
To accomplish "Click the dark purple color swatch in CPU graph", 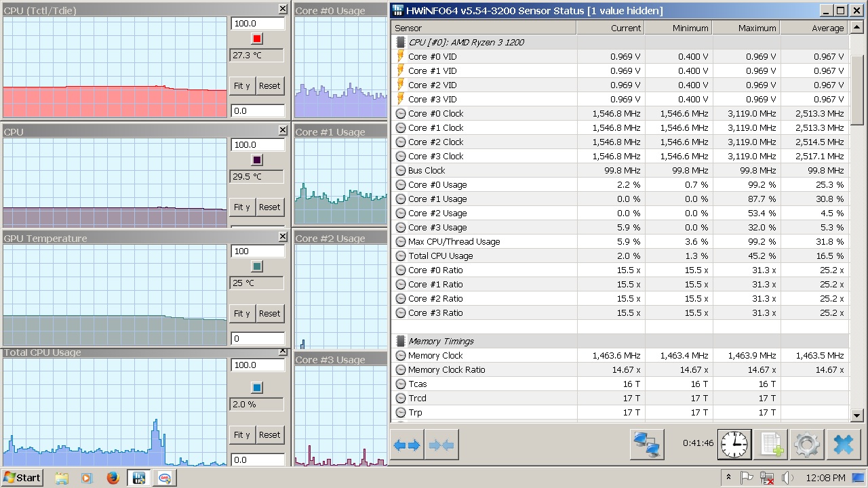I will (x=257, y=160).
